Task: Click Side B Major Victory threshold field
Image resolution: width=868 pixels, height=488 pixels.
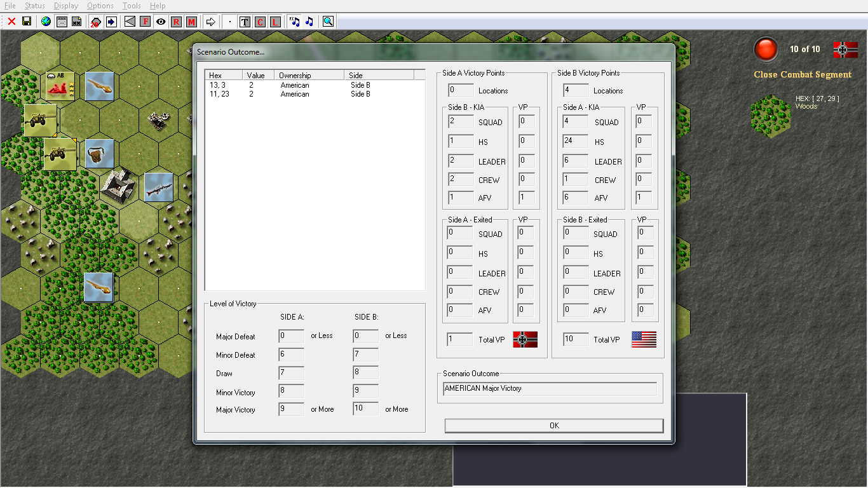Action: click(x=366, y=409)
